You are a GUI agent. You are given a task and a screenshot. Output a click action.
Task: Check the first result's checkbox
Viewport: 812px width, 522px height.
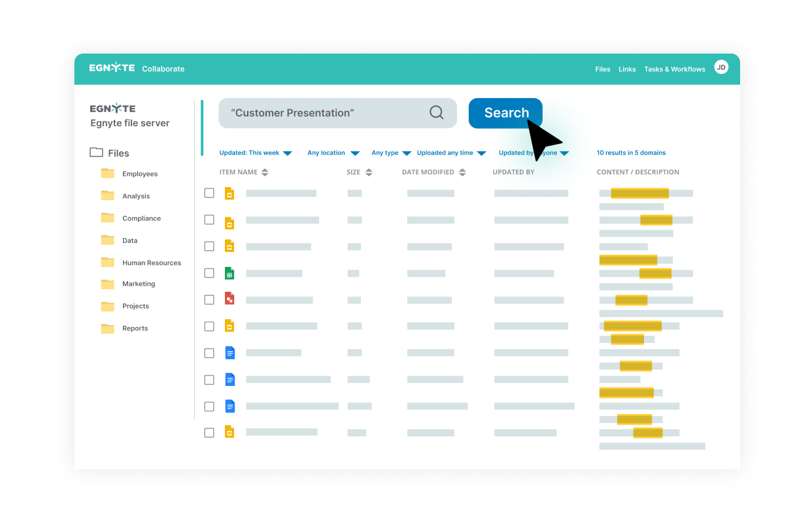coord(209,193)
